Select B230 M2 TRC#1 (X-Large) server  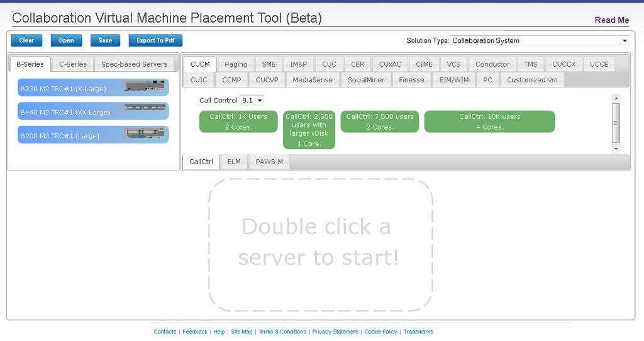pyautogui.click(x=93, y=87)
